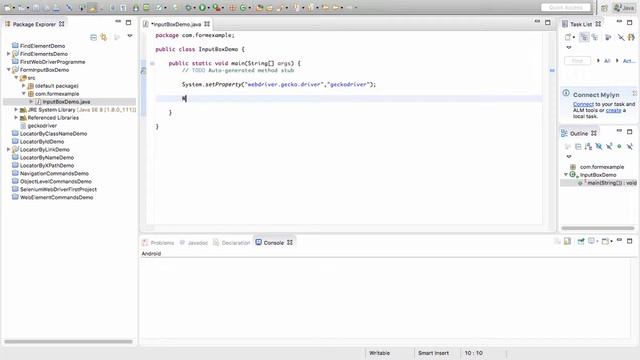Expand the JRE System Library node
This screenshot has width=640, height=360.
click(x=16, y=109)
